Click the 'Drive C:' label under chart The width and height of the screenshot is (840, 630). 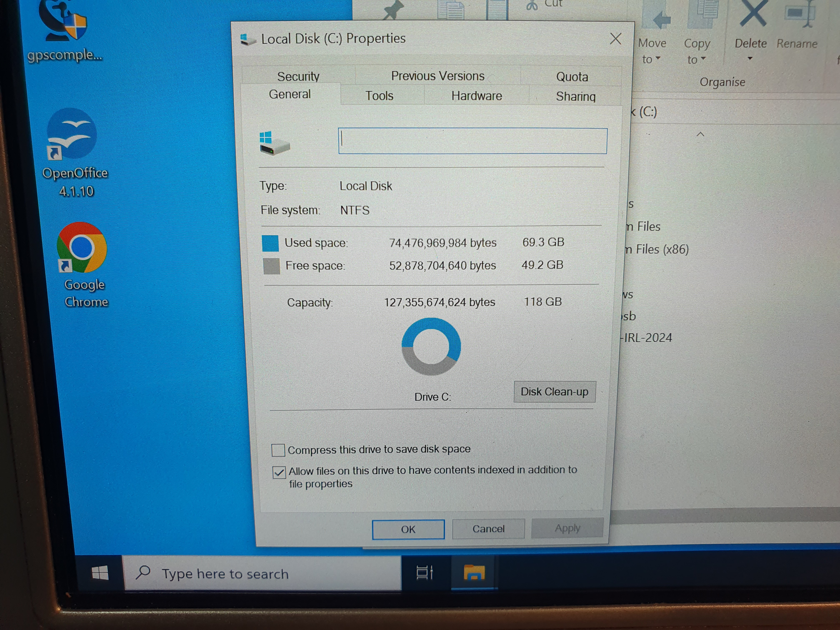432,397
